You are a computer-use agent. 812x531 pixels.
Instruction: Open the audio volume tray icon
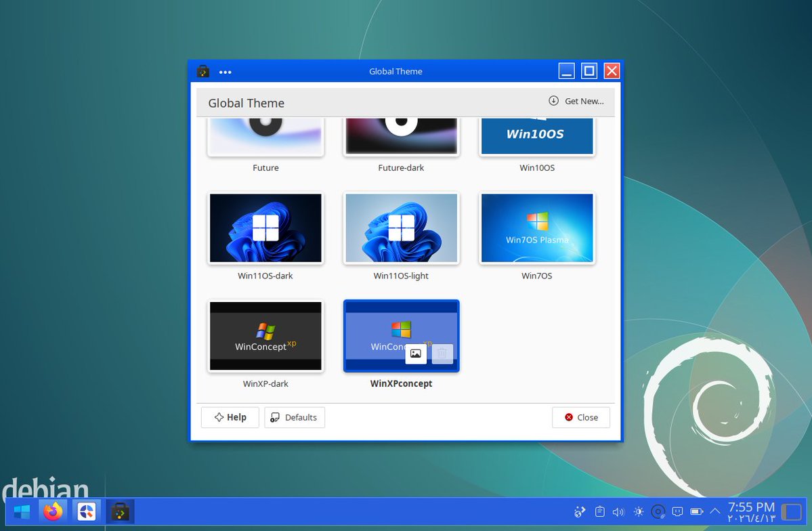(x=619, y=512)
